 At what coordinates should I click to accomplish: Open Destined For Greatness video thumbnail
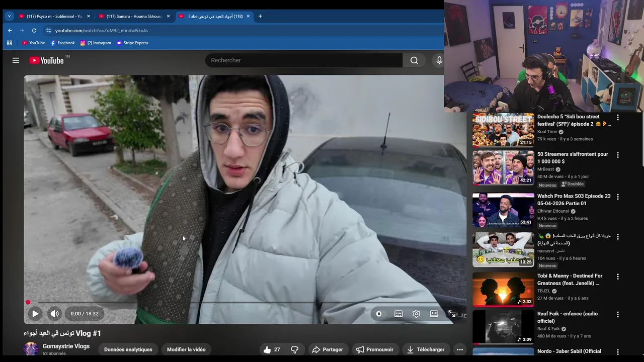(503, 290)
